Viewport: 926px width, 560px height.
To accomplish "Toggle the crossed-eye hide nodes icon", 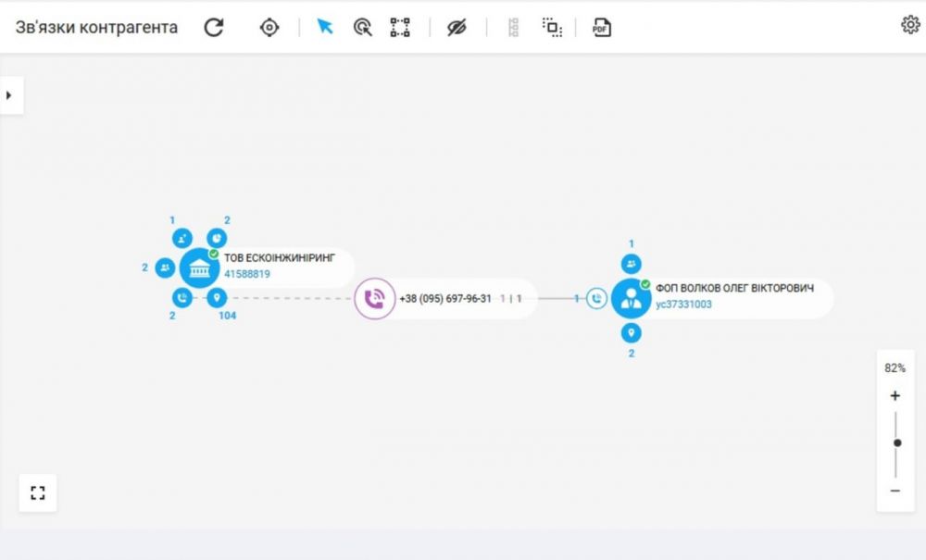I will [x=457, y=27].
